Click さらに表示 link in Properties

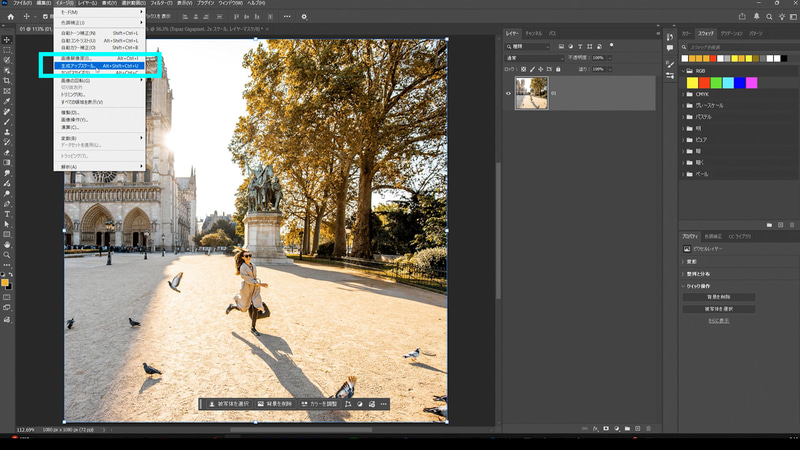[x=718, y=321]
